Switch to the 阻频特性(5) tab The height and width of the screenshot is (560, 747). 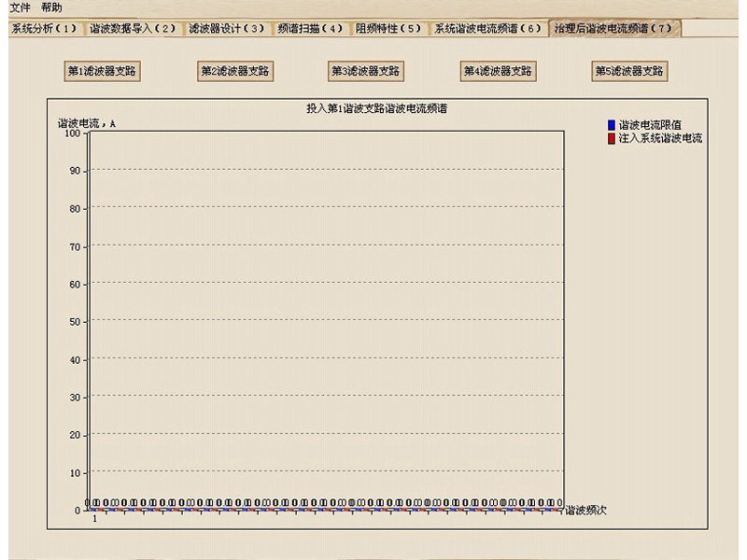(389, 29)
